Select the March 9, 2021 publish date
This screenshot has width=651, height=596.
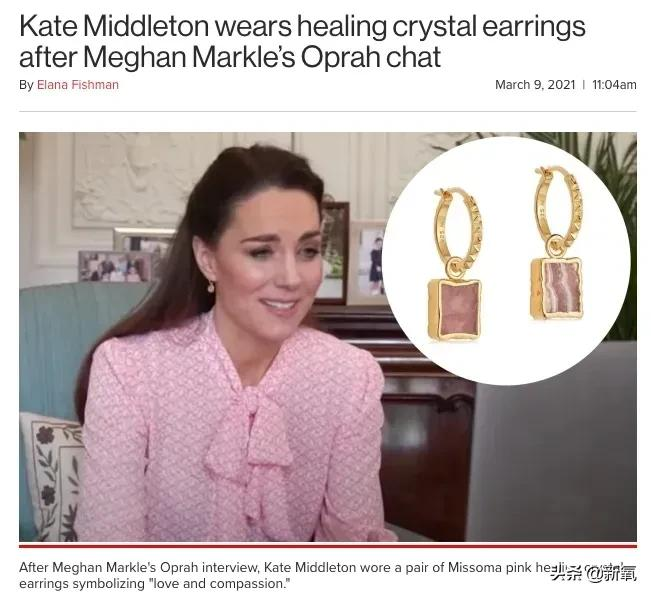pos(535,85)
